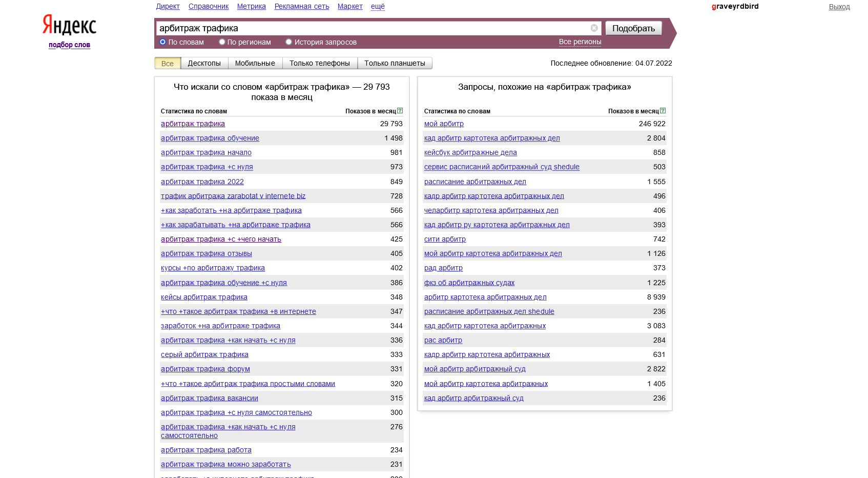Select the 'По регионам' radio button
Screen dimensions: 868x478
point(222,42)
